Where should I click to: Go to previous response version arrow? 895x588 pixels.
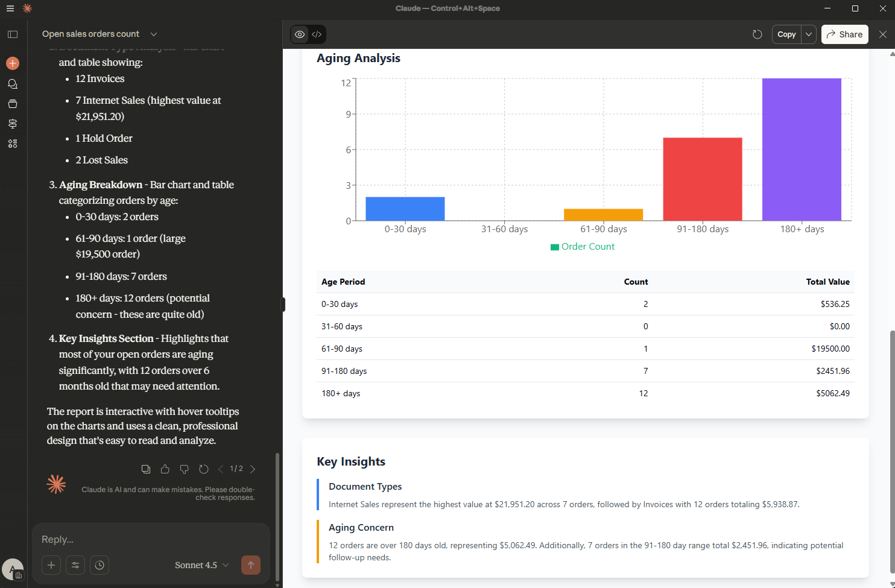coord(221,469)
